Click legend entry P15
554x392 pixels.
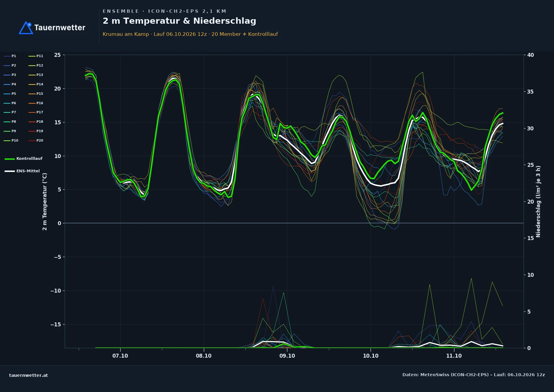pyautogui.click(x=36, y=94)
